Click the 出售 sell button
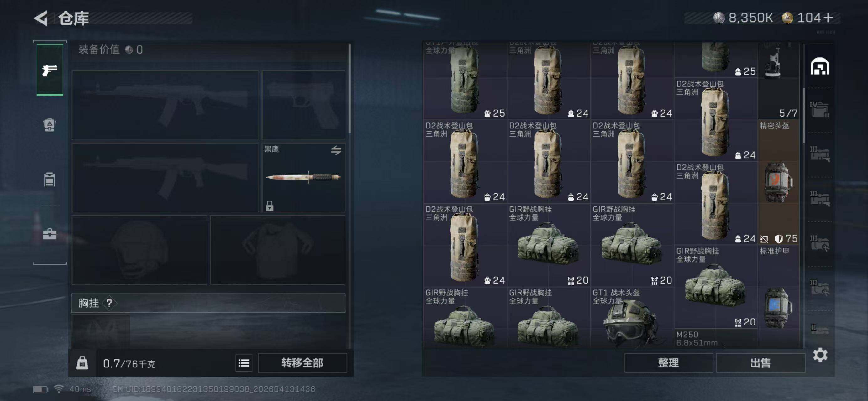This screenshot has height=401, width=868. [760, 363]
